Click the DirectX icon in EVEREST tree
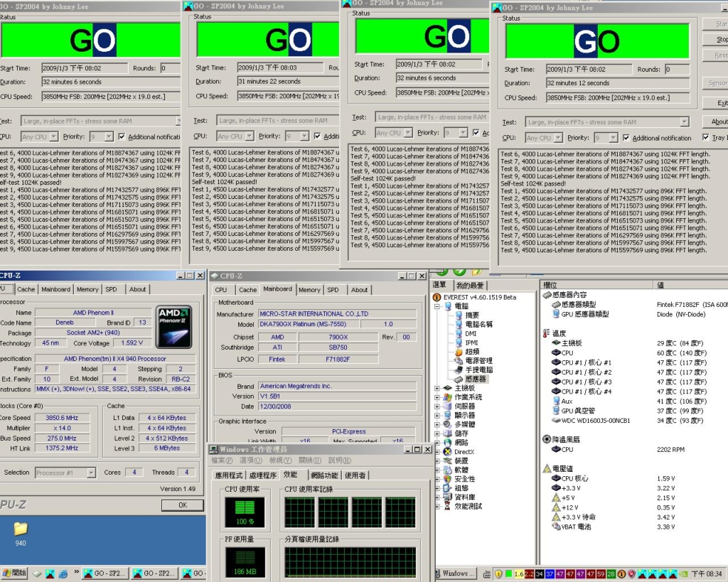Viewport: 728px width, 582px height. click(x=448, y=451)
